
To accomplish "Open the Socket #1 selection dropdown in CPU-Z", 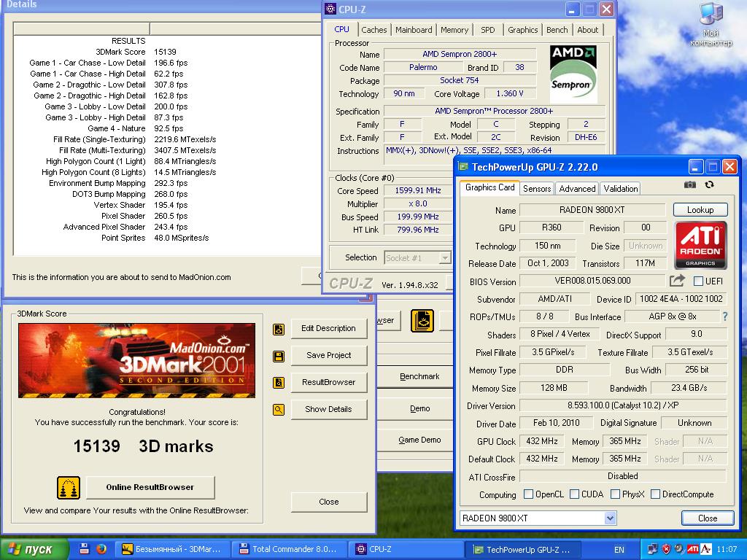I will click(x=445, y=257).
